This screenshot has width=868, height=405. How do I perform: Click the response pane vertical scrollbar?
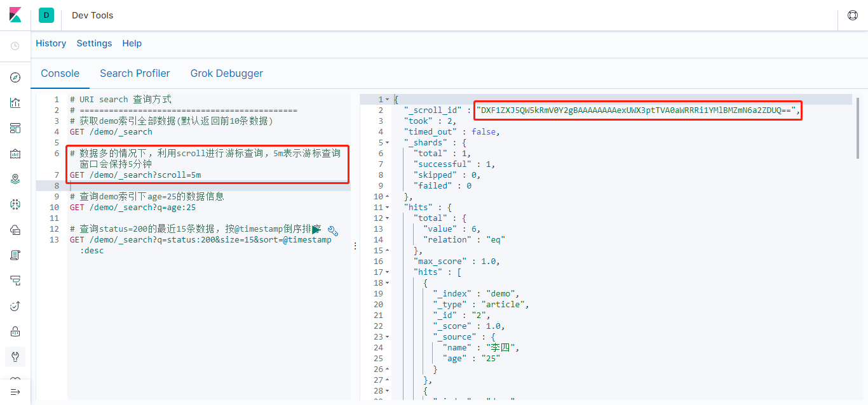(858, 127)
